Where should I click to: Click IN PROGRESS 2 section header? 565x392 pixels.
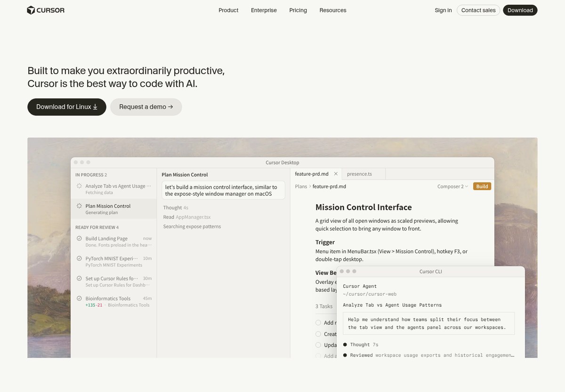[91, 175]
